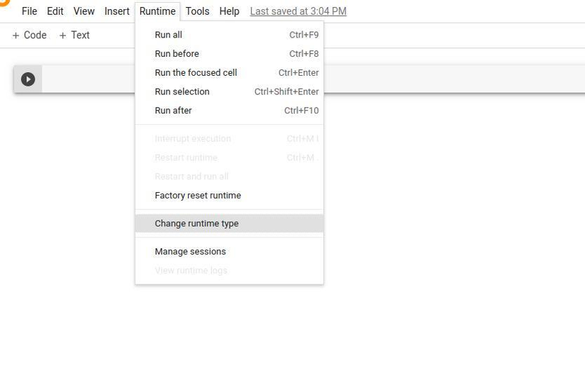Open the Insert menu
Viewport: 585px width, 392px height.
click(x=117, y=11)
